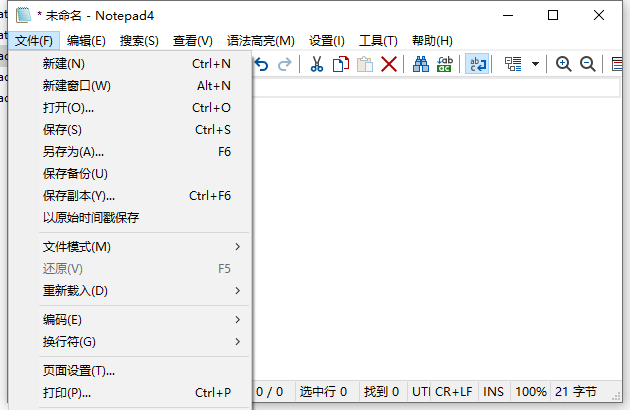The image size is (630, 410).
Task: Click 找到 0 status bar field
Action: (x=381, y=392)
